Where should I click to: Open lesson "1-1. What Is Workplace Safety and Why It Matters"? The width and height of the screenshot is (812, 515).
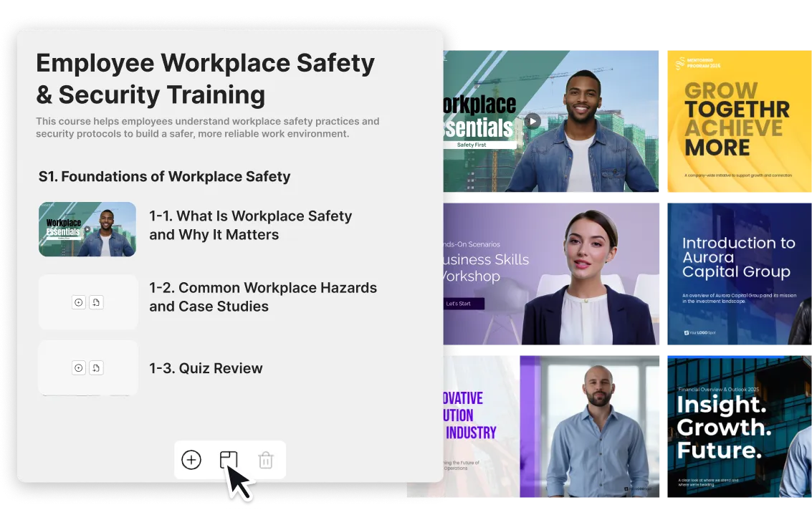point(251,225)
